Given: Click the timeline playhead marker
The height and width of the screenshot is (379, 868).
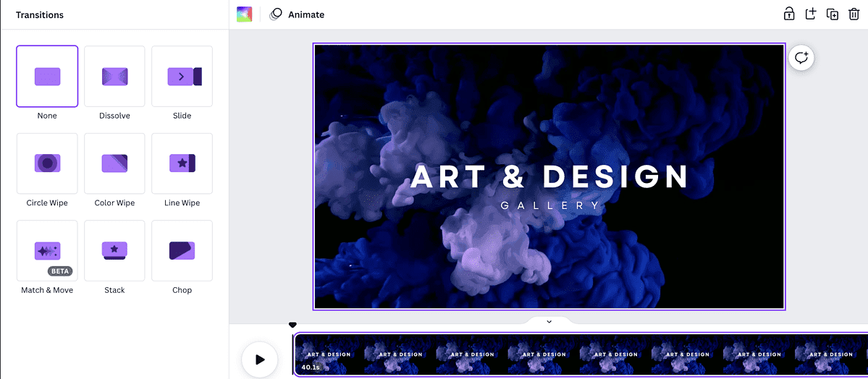Looking at the screenshot, I should (x=293, y=325).
